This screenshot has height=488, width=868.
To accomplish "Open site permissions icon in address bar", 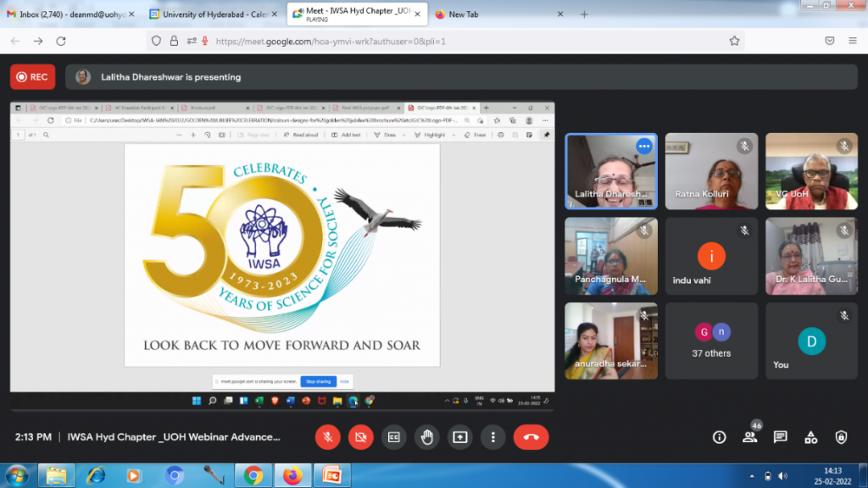I will tap(192, 41).
